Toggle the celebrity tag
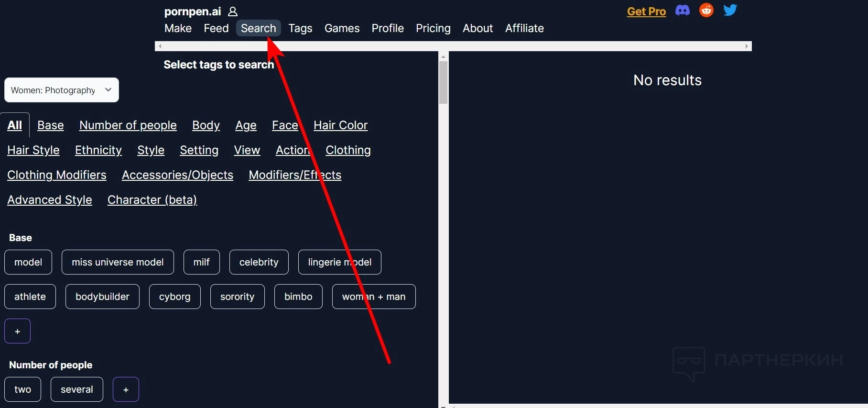 tap(259, 262)
